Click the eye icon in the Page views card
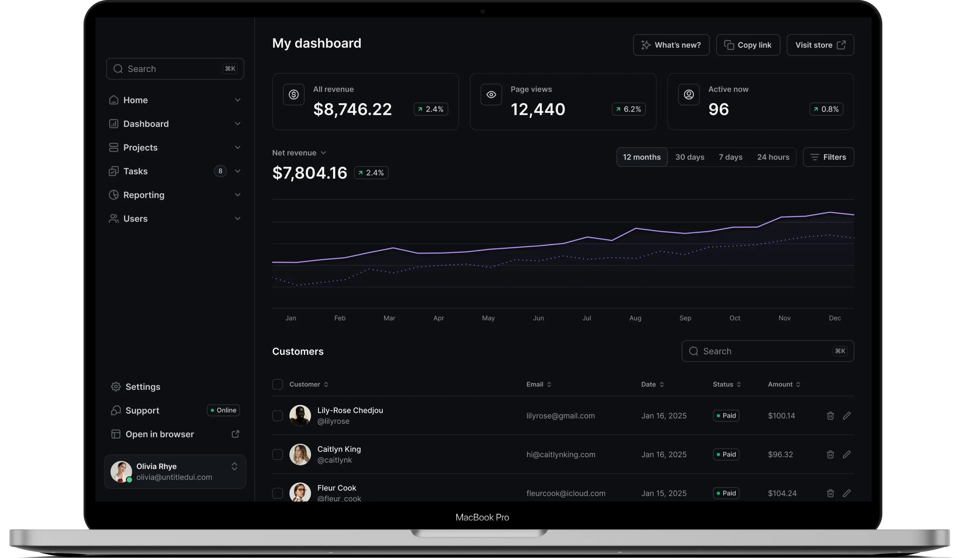 coord(491,94)
